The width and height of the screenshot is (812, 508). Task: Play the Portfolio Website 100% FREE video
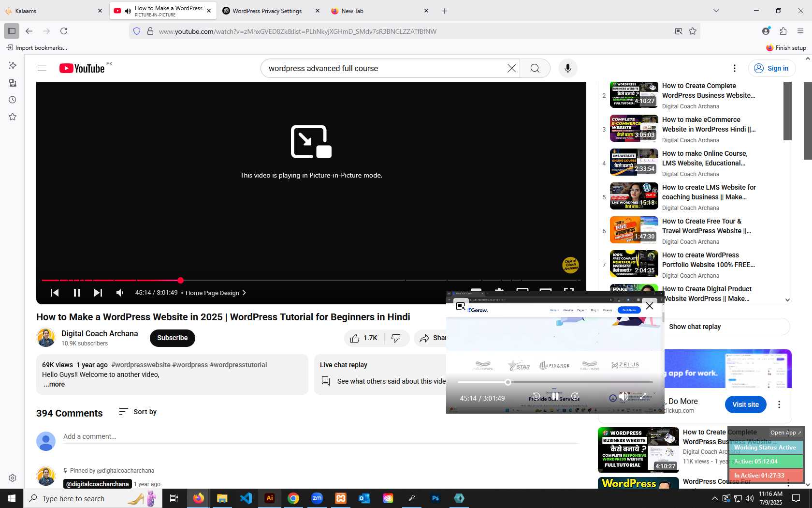(708, 260)
